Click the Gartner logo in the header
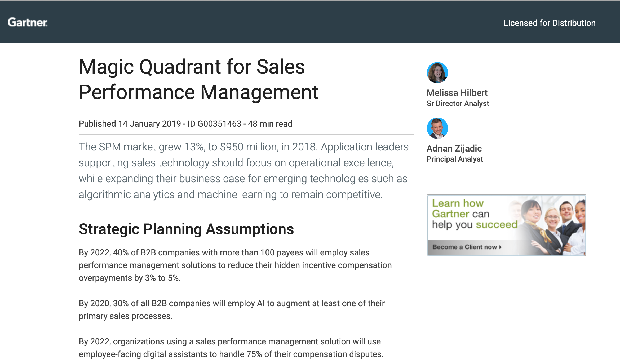This screenshot has height=364, width=620. 28,23
